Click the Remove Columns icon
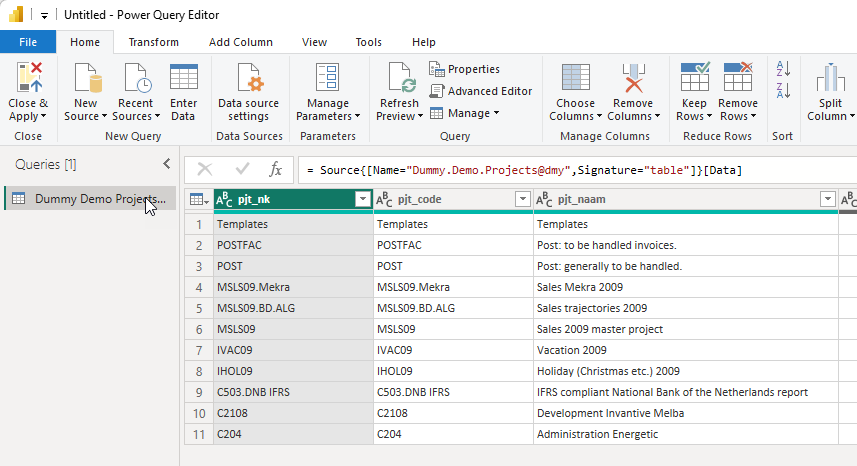This screenshot has width=857, height=466. 632,78
